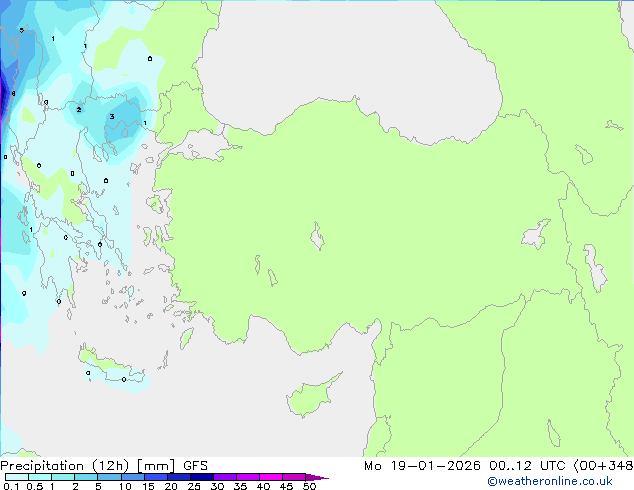Click the '(00+348' forecast offset text
The image size is (634, 490).
(603, 466)
